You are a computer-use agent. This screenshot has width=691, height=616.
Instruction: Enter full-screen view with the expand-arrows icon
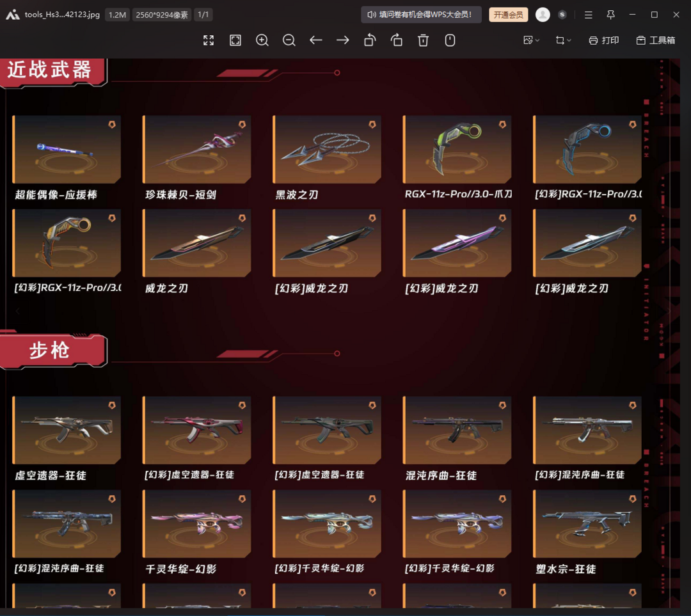(x=209, y=40)
